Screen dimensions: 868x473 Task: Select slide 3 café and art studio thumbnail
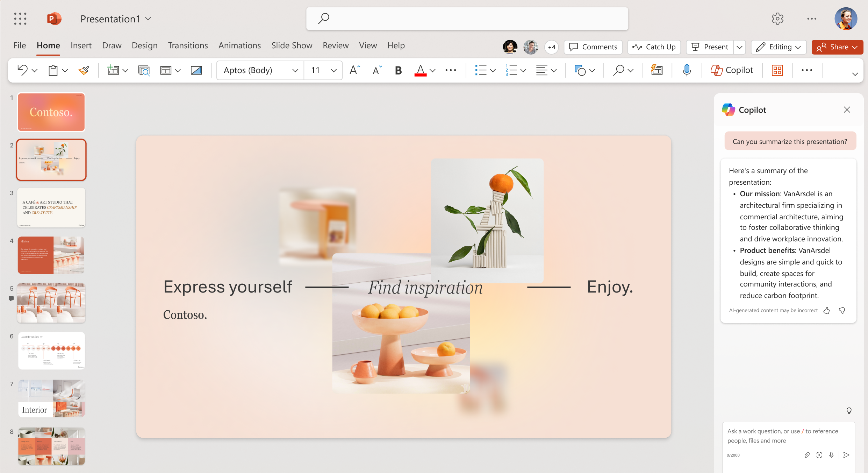click(x=51, y=207)
